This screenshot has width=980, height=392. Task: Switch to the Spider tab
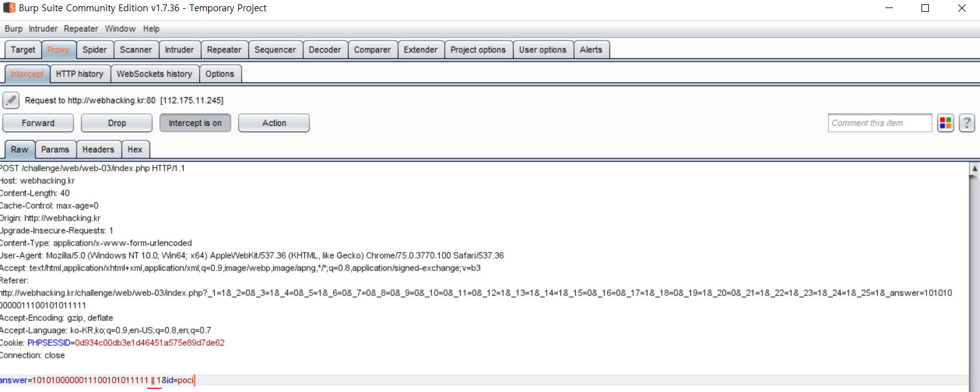(x=95, y=49)
